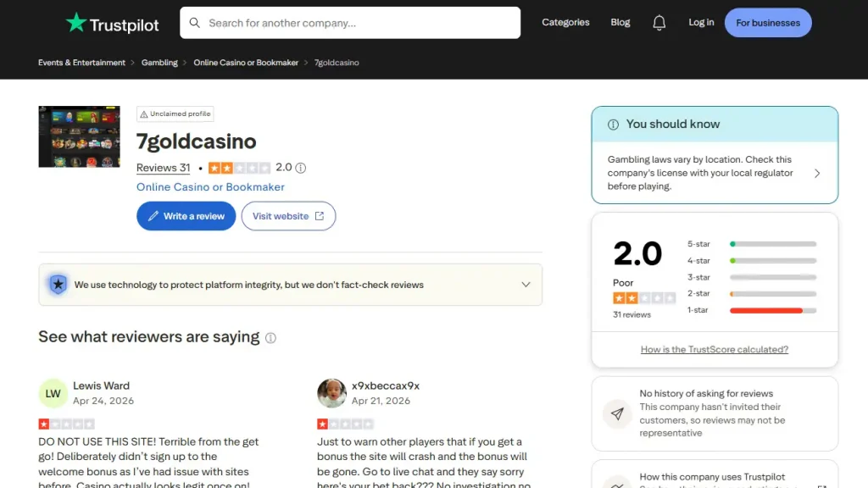The image size is (868, 488).
Task: Click info icon next to reviewers heading
Action: click(x=270, y=337)
